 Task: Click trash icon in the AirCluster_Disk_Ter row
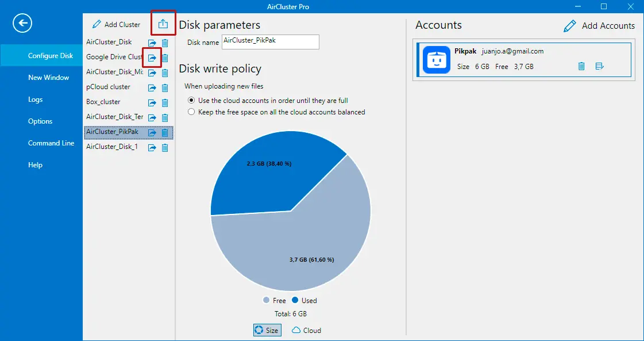(x=165, y=118)
